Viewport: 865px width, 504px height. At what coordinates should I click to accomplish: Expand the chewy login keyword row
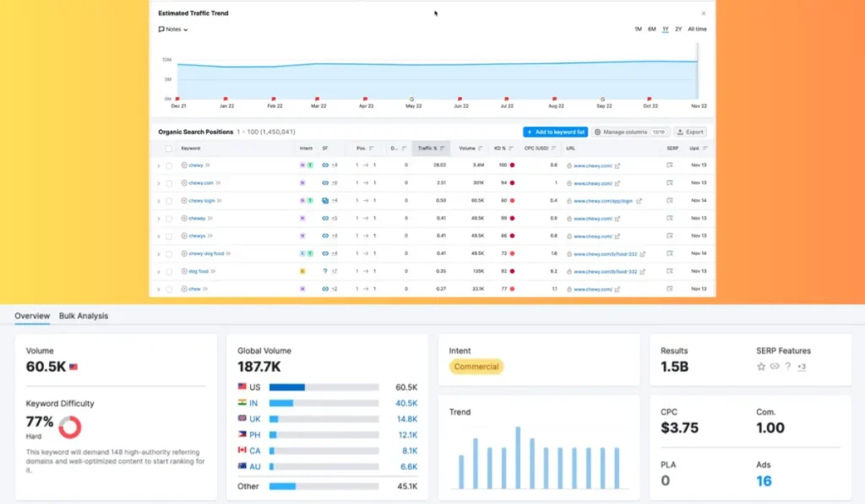[x=159, y=201]
